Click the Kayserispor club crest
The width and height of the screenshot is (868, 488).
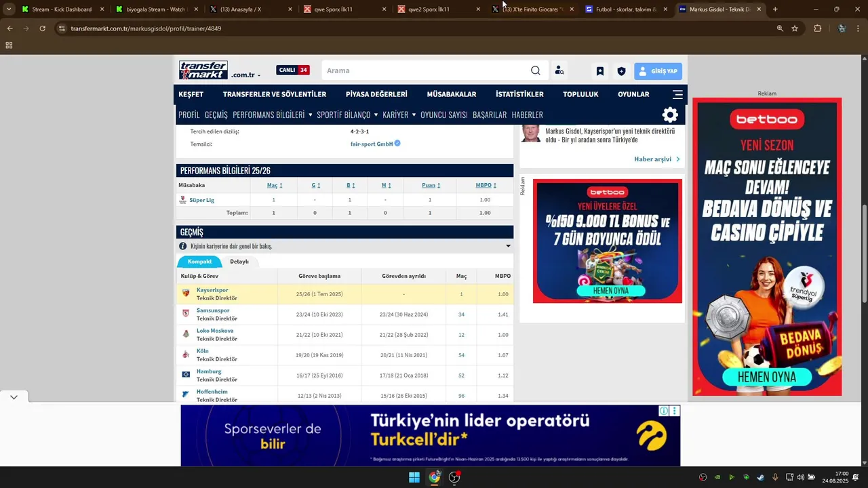186,293
